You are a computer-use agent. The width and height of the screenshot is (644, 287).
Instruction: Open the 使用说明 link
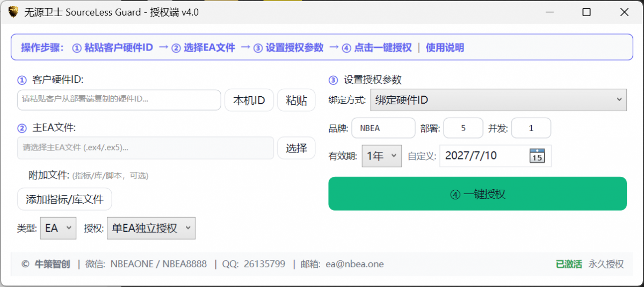445,48
